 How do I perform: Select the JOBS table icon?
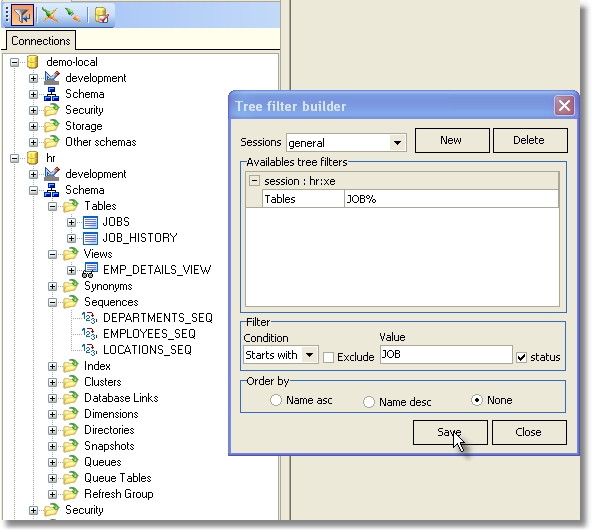(x=90, y=222)
